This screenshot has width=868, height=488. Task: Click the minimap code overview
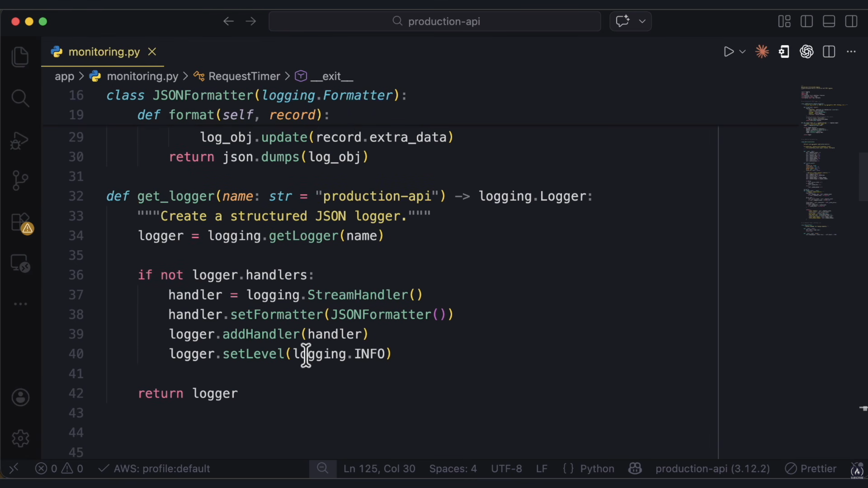pos(825,161)
